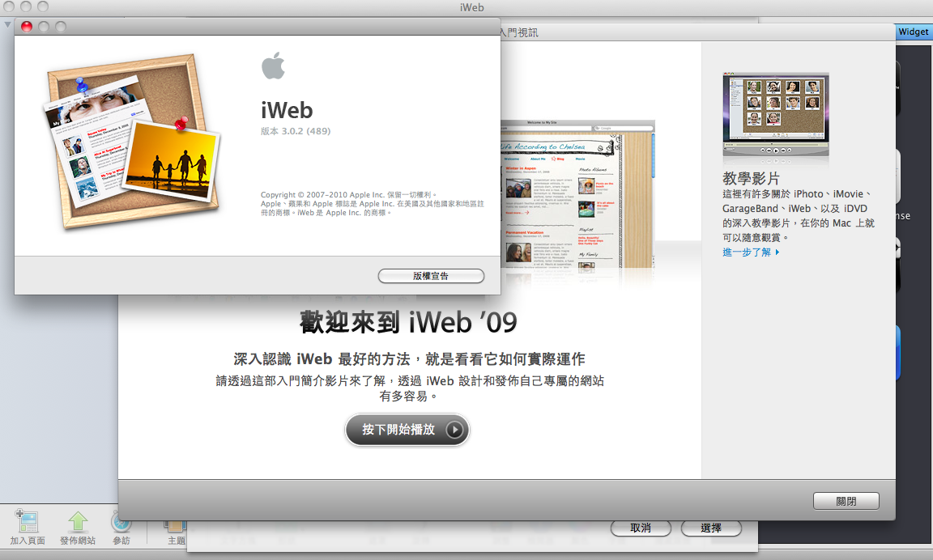The image size is (933, 560).
Task: Click the gray zoom button in About window
Action: pyautogui.click(x=61, y=27)
